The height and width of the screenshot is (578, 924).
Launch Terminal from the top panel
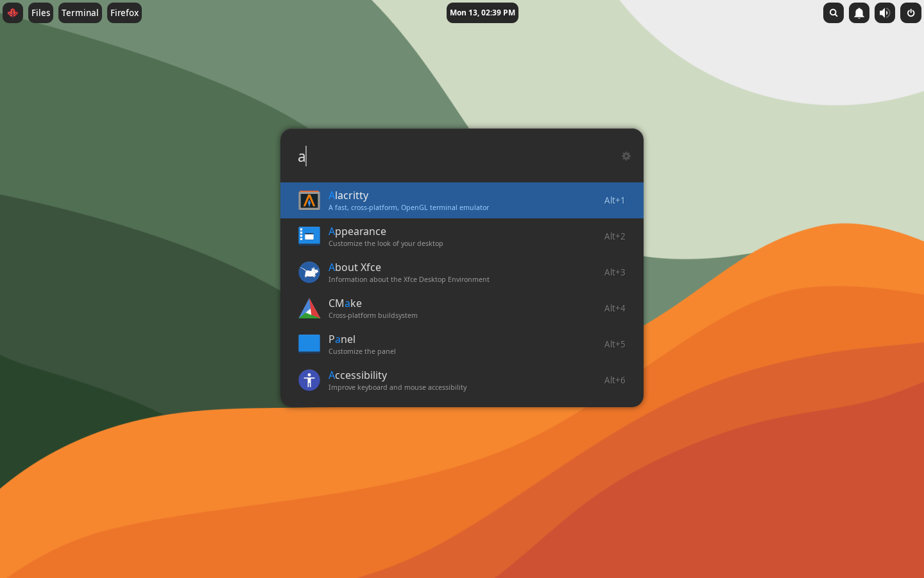click(x=80, y=13)
